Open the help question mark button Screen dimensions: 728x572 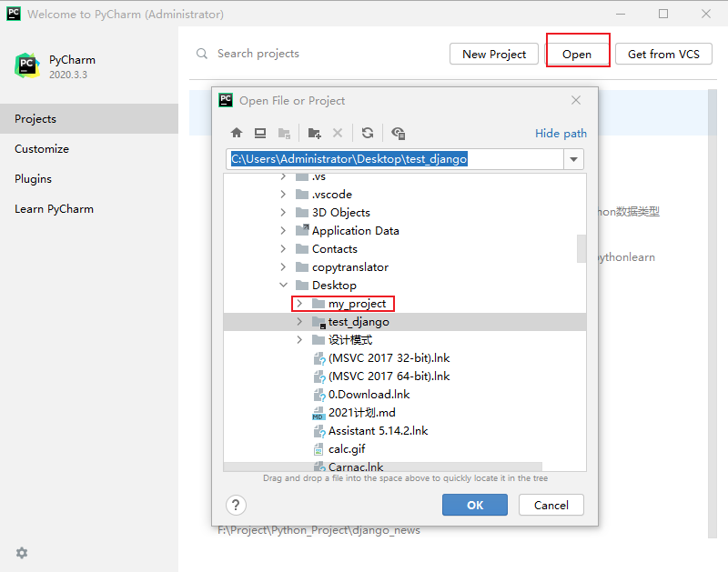(236, 505)
